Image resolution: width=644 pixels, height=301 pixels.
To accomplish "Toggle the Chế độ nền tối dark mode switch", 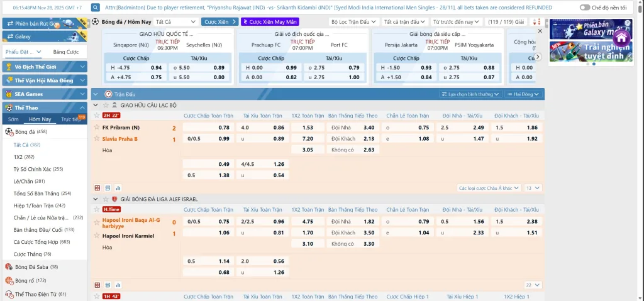I will [586, 8].
